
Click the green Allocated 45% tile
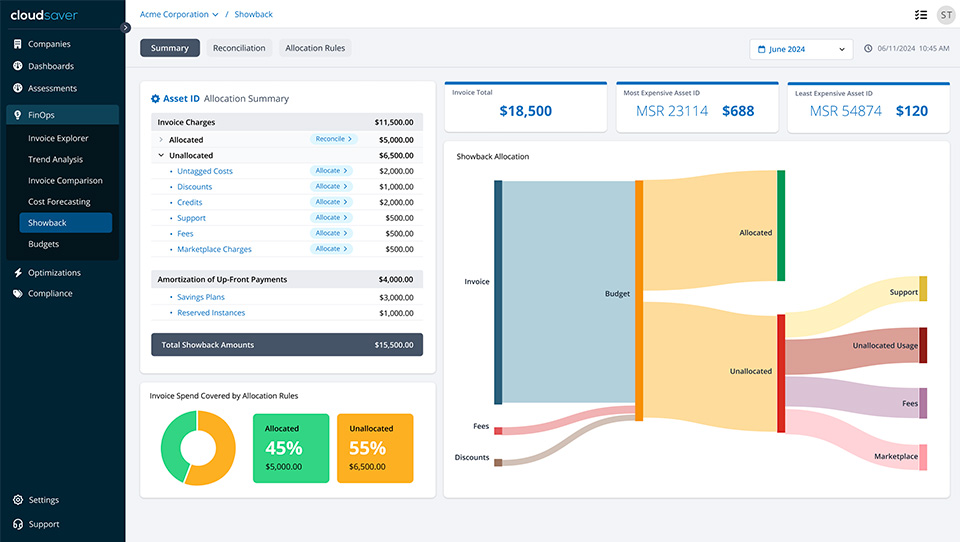click(x=291, y=448)
